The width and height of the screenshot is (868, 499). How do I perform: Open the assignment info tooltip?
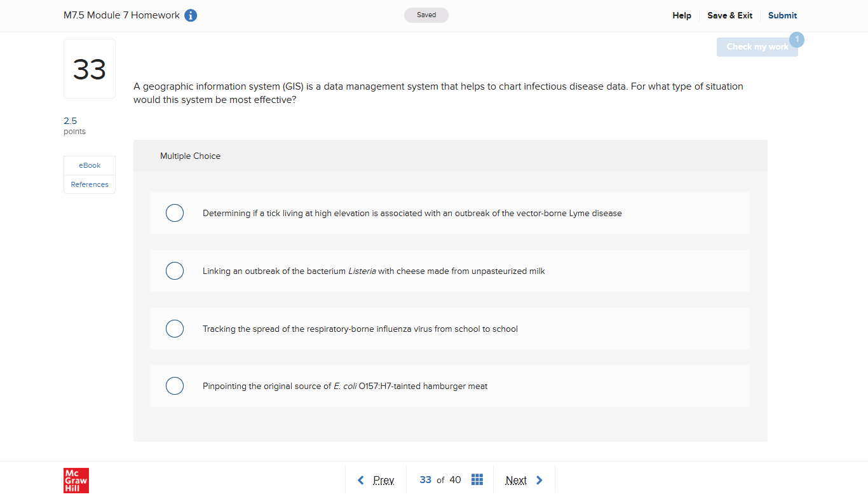191,15
